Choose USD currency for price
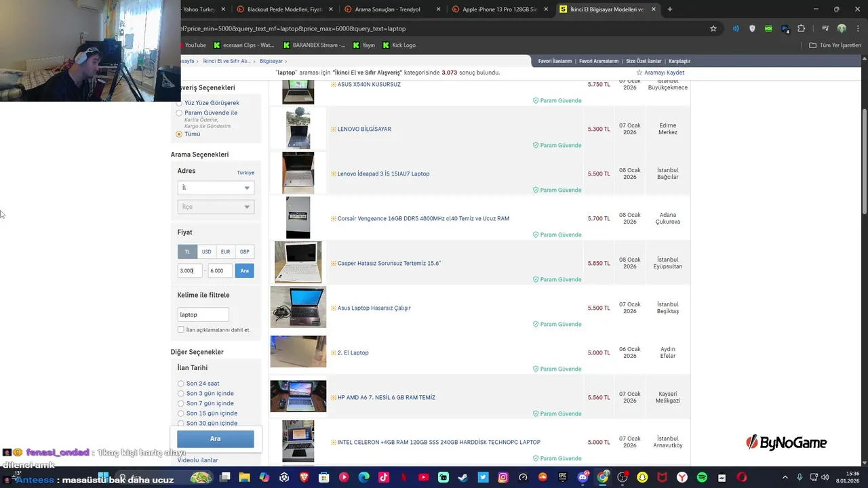Screen dimensions: 868x488 tap(206, 251)
